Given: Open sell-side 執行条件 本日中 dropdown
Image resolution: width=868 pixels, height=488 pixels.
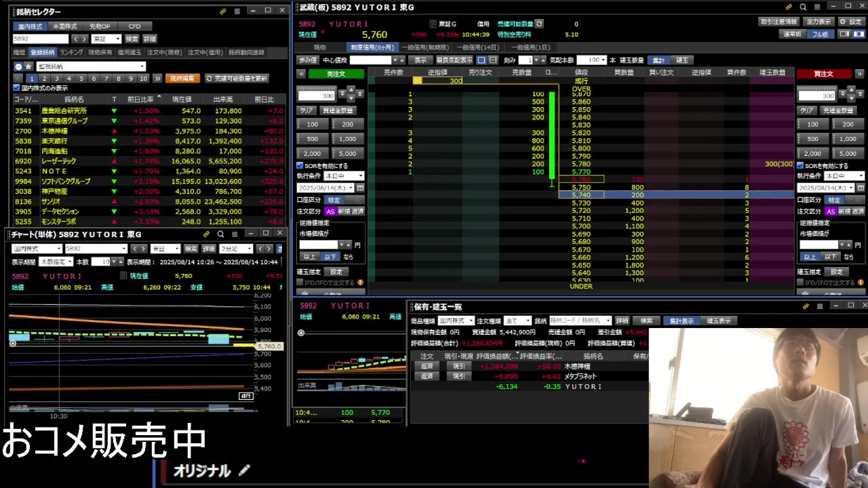Looking at the screenshot, I should pyautogui.click(x=344, y=176).
